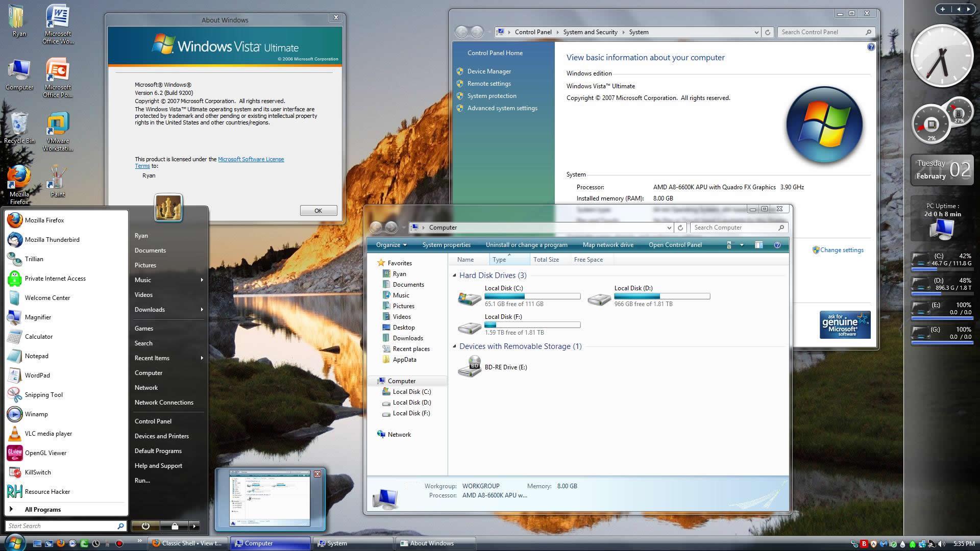Launch VLC media player from the Start menu
Viewport: 980px width, 551px height.
click(48, 434)
